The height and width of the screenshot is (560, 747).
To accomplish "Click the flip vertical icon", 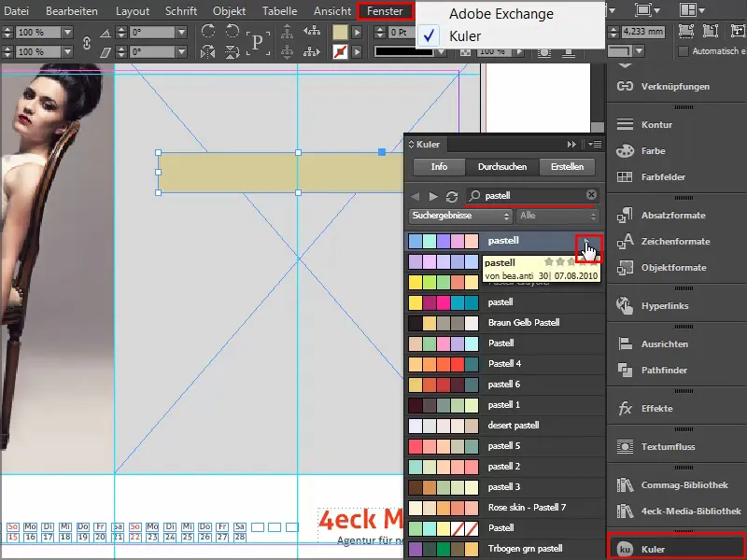I will click(x=232, y=51).
